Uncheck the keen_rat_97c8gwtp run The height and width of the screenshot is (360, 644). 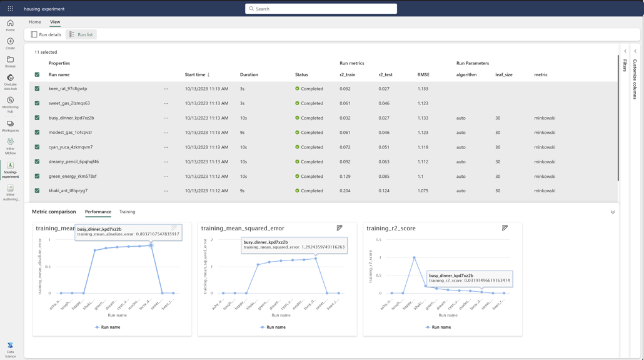pyautogui.click(x=37, y=88)
